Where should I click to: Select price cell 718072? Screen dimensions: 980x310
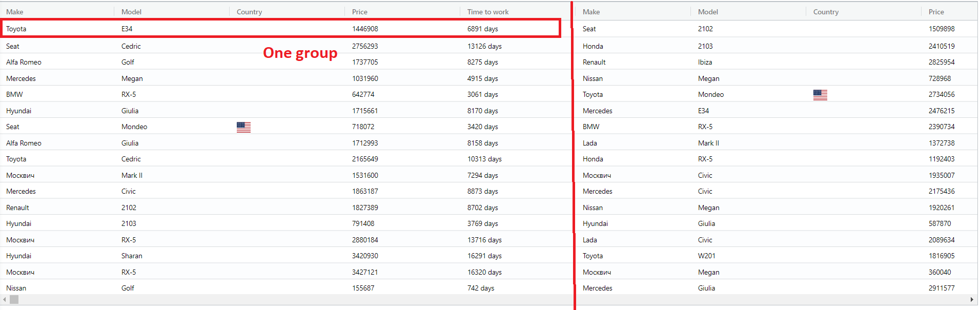363,127
